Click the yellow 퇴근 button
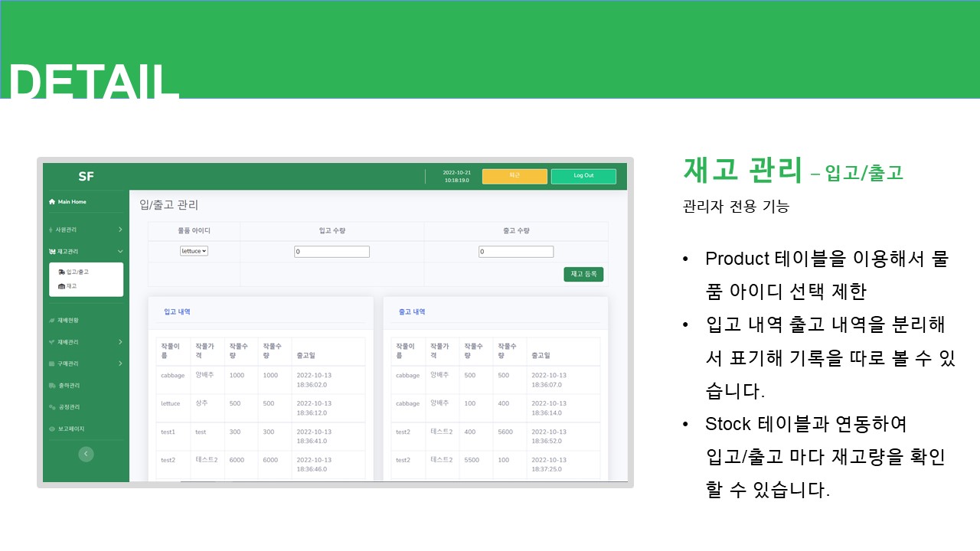 click(x=514, y=176)
